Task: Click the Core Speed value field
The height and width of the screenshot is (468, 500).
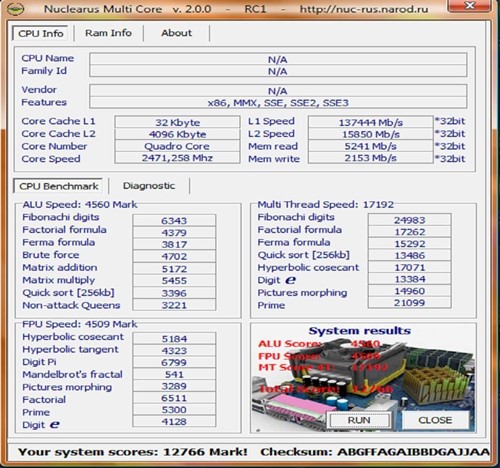Action: pos(177,158)
